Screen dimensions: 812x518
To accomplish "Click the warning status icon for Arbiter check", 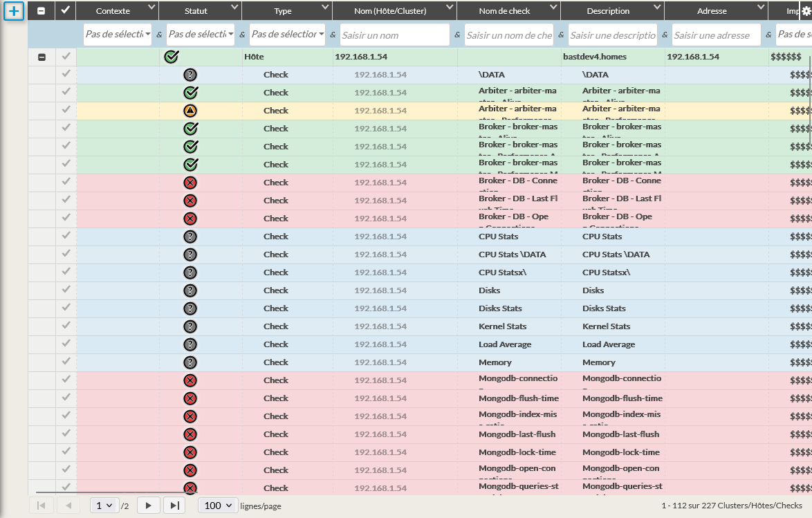I will (x=191, y=111).
